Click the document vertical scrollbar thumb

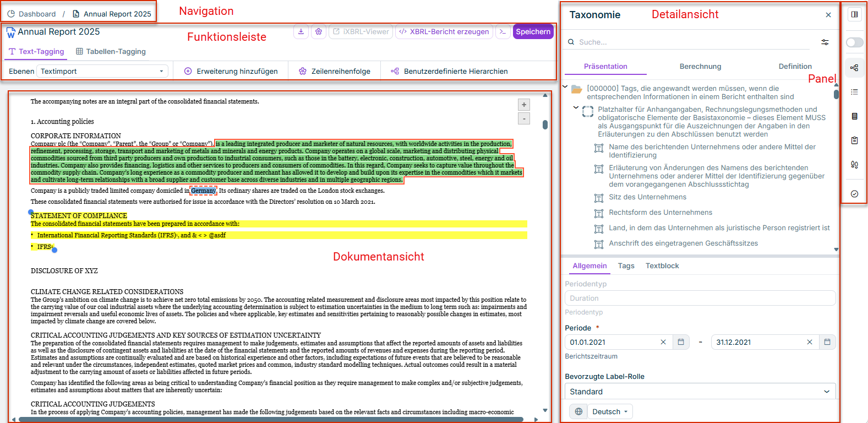click(x=545, y=124)
